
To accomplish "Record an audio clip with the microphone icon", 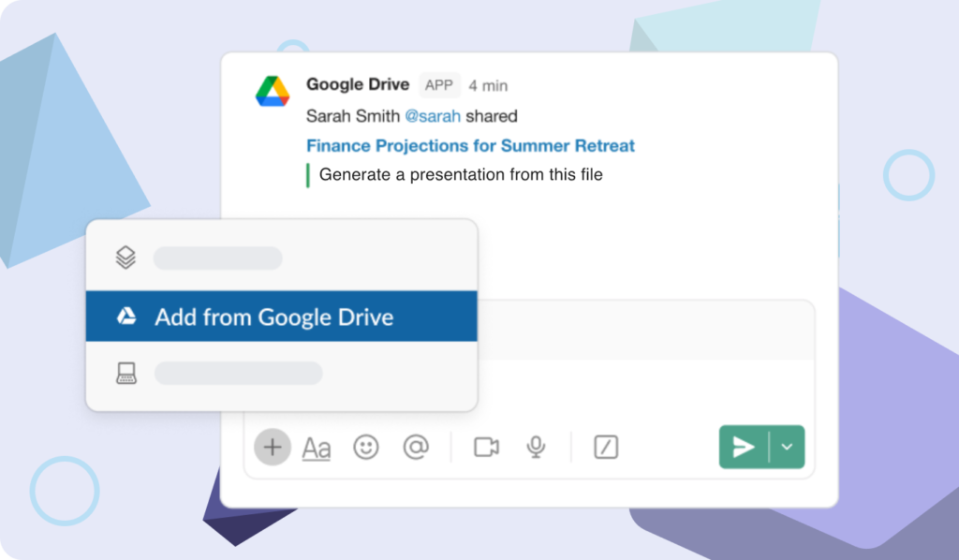I will tap(536, 447).
